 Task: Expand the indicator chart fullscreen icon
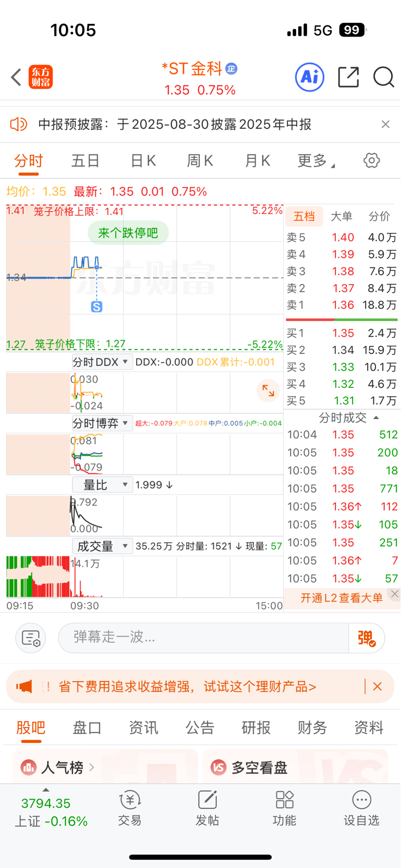tap(269, 390)
